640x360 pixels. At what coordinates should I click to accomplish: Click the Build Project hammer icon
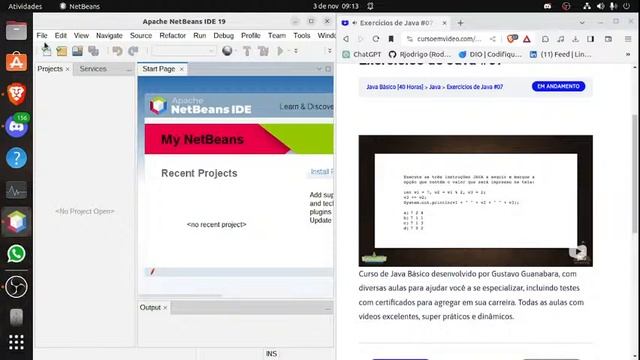click(247, 51)
